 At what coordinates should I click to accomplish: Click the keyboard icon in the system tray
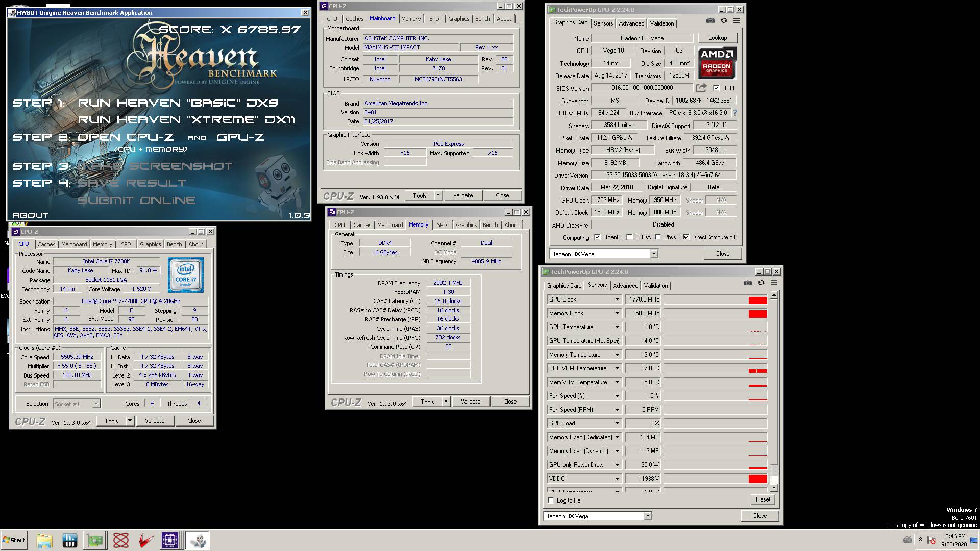pos(908,540)
